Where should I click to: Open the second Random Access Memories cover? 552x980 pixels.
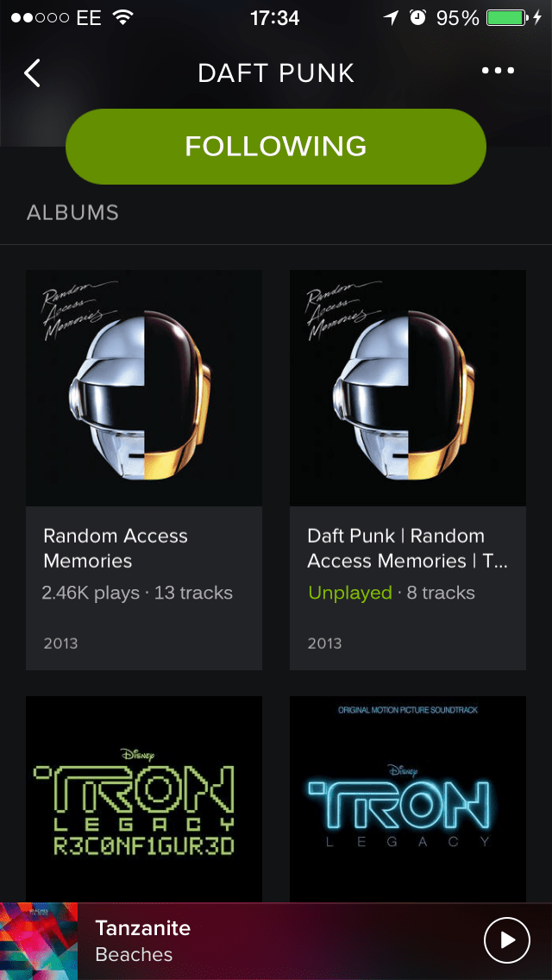[x=408, y=388]
